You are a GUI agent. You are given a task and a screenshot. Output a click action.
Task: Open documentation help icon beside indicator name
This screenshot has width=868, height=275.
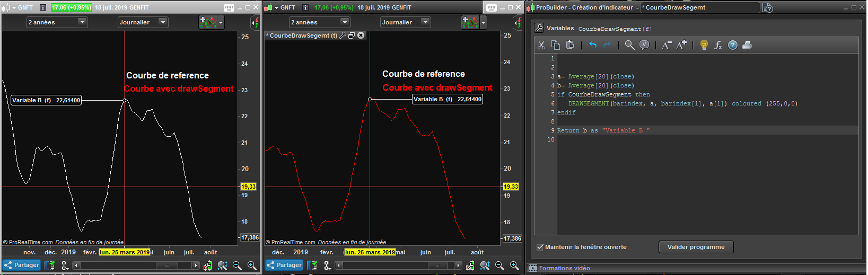pyautogui.click(x=768, y=7)
